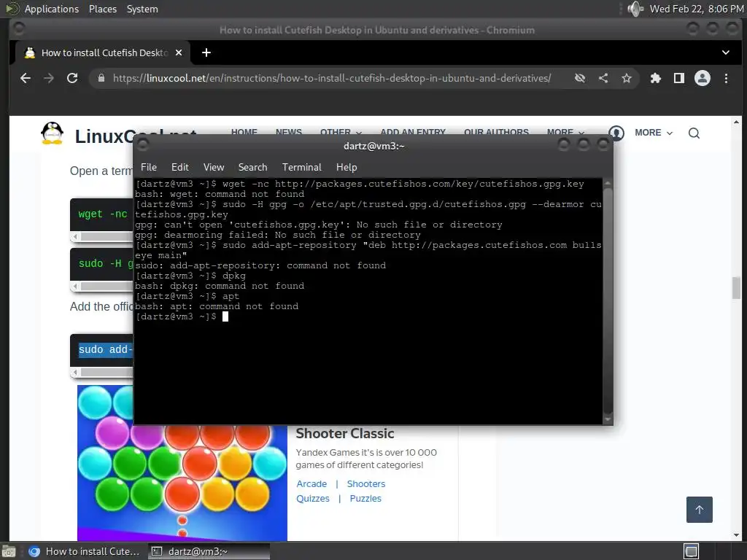Image resolution: width=747 pixels, height=560 pixels.
Task: Switch to Chromium via taskbar button
Action: click(85, 551)
